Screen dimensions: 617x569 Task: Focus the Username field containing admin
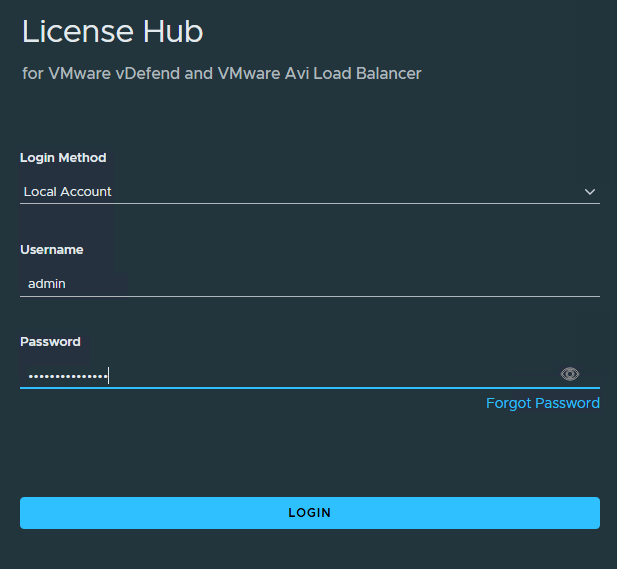(310, 284)
